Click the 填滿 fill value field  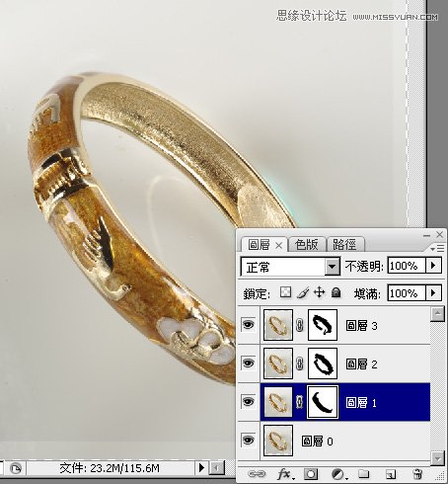pos(407,292)
